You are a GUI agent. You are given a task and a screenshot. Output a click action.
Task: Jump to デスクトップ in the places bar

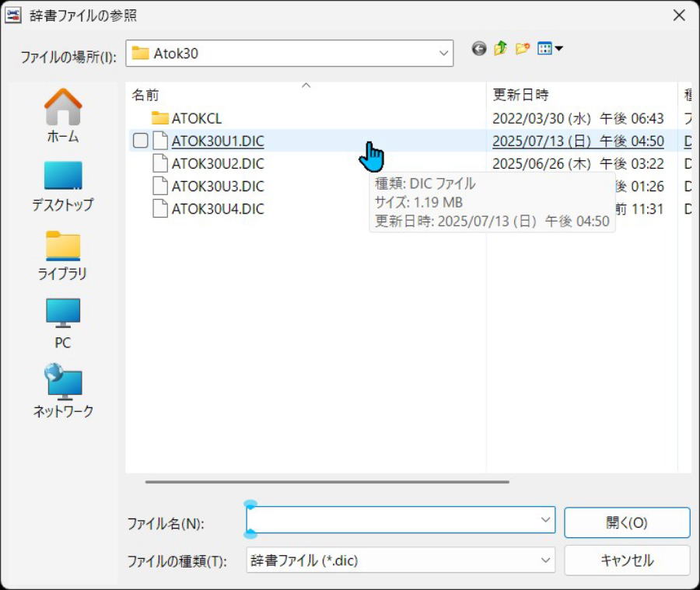(63, 186)
